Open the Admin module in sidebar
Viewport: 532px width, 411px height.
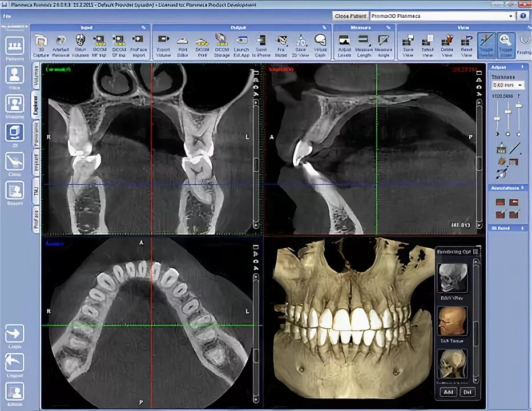tap(15, 392)
